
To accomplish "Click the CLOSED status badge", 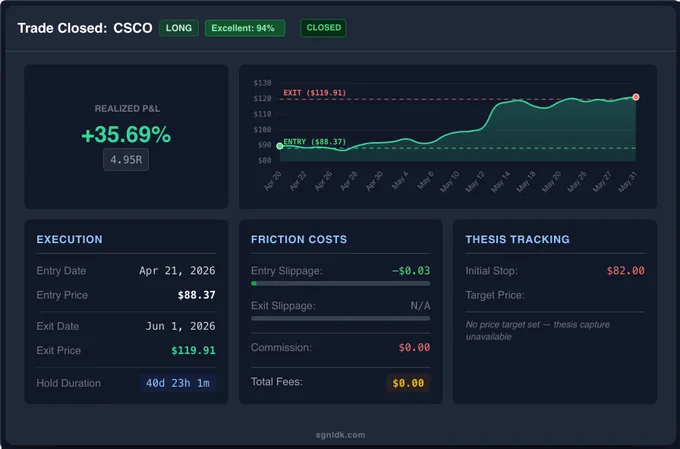I will 324,28.
